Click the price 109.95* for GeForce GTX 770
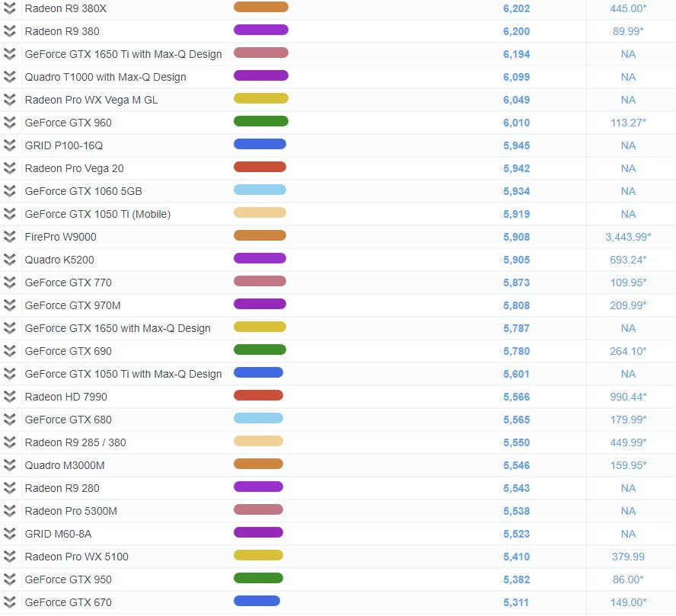The image size is (676, 616). point(628,282)
